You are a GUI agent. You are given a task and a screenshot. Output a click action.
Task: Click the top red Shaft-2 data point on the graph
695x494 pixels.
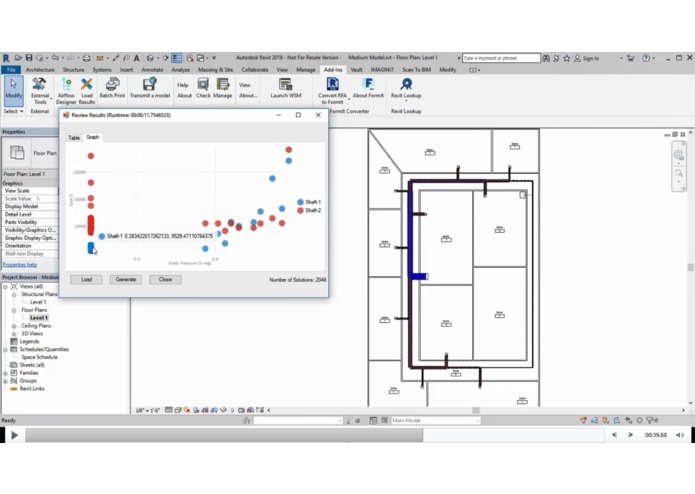click(x=289, y=150)
